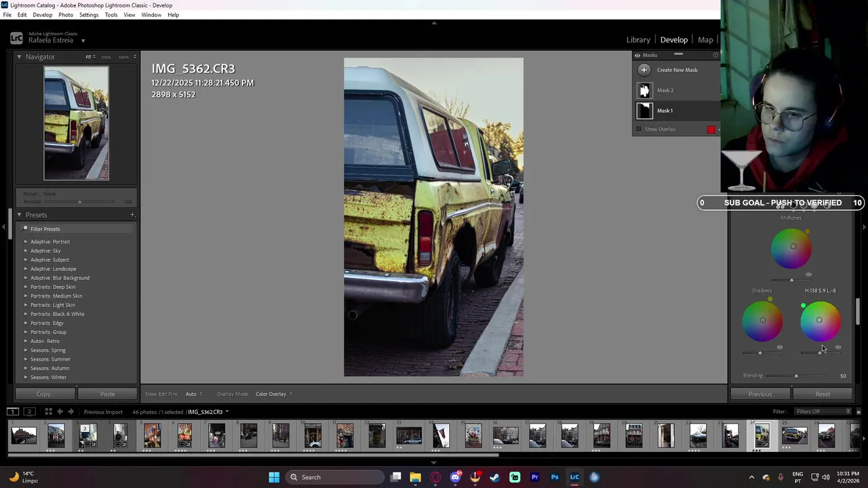The width and height of the screenshot is (868, 488).
Task: Expand the Adaptive: Portrait preset group
Action: (x=26, y=242)
